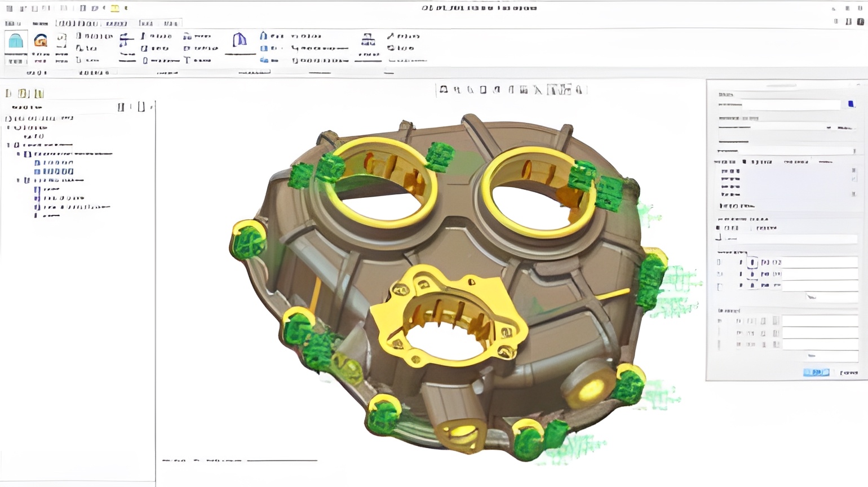Click the dialog list's scrollbar up arrow
The image size is (868, 487).
pos(854,170)
